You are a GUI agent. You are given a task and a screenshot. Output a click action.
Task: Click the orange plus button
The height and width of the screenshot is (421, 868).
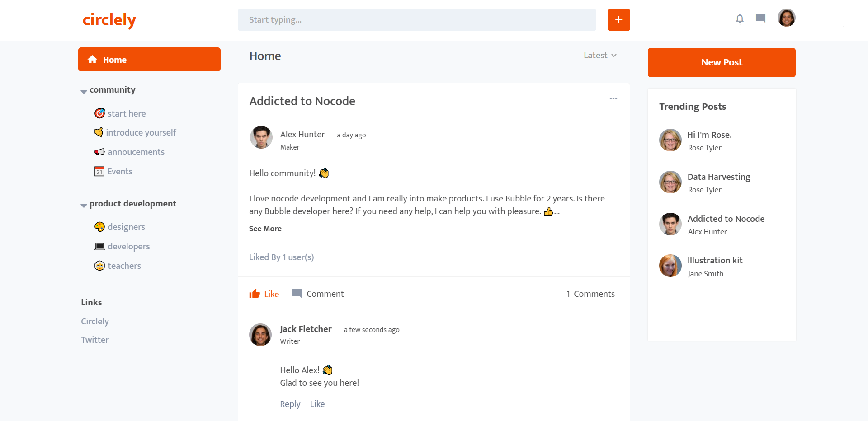(x=618, y=20)
